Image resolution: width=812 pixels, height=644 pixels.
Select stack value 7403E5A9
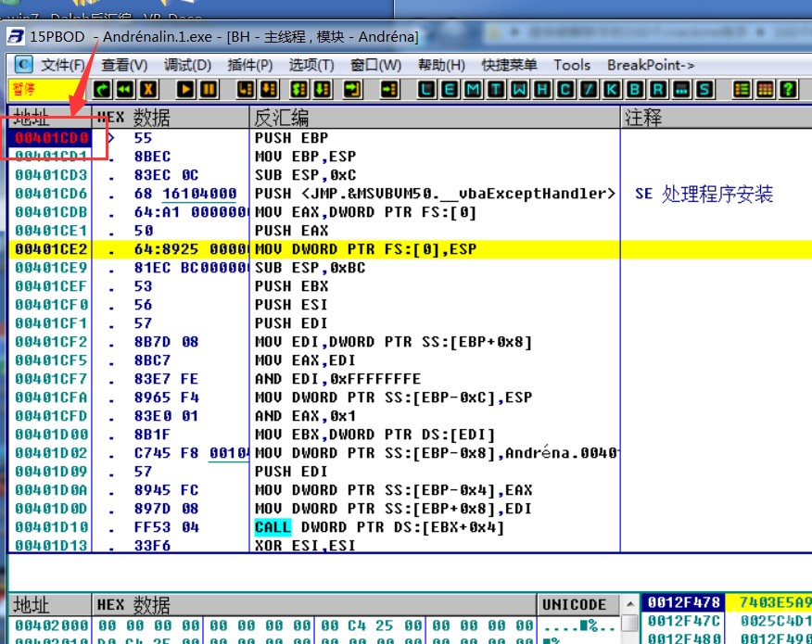pyautogui.click(x=775, y=602)
